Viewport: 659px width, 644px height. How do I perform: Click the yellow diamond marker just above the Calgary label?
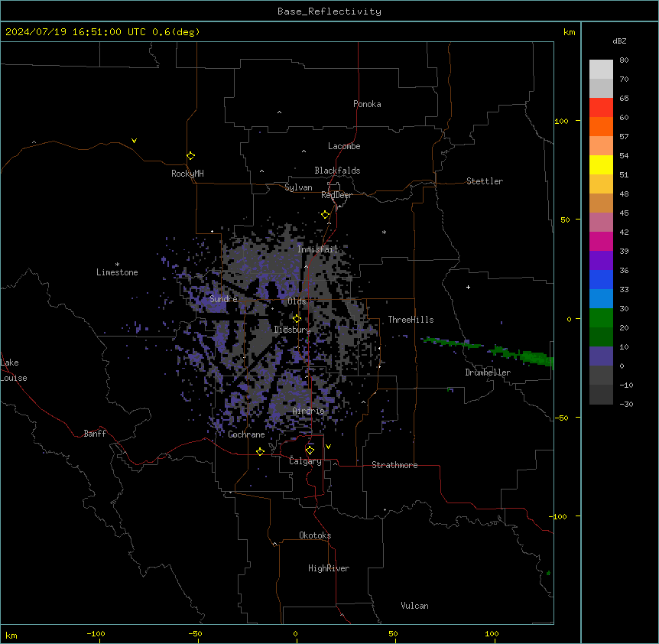310,450
